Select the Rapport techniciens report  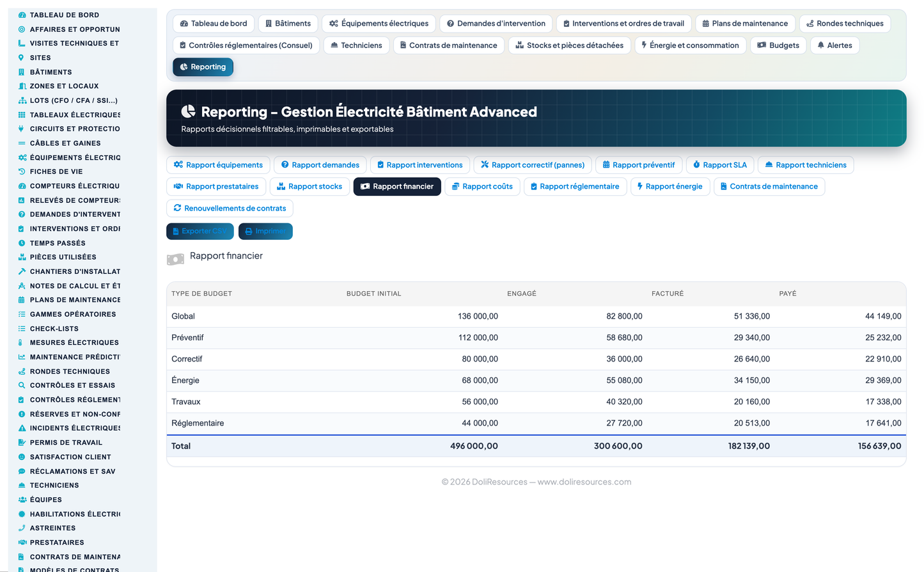pos(806,165)
